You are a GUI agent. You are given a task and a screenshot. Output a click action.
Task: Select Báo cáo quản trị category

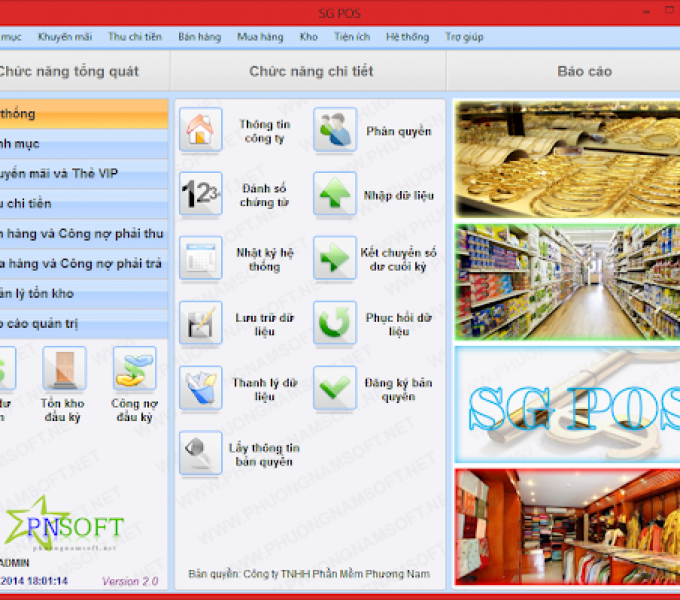[x=84, y=324]
